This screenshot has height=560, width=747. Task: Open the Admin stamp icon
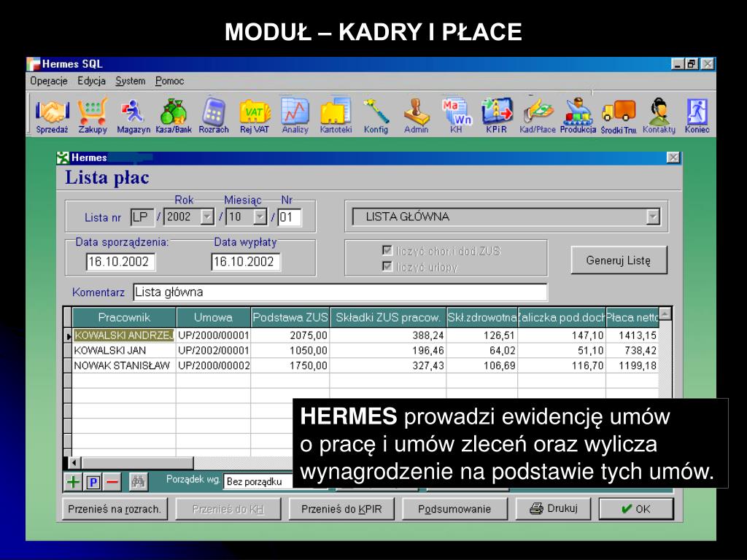coord(416,116)
